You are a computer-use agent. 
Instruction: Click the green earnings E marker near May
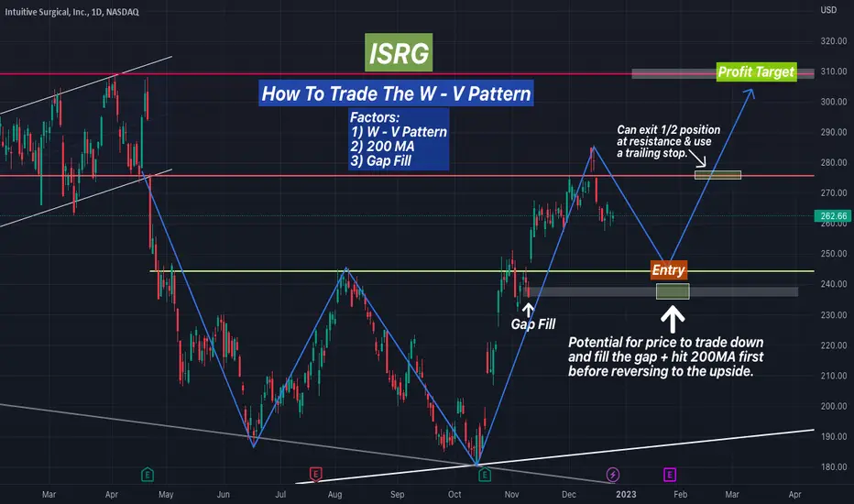point(147,475)
